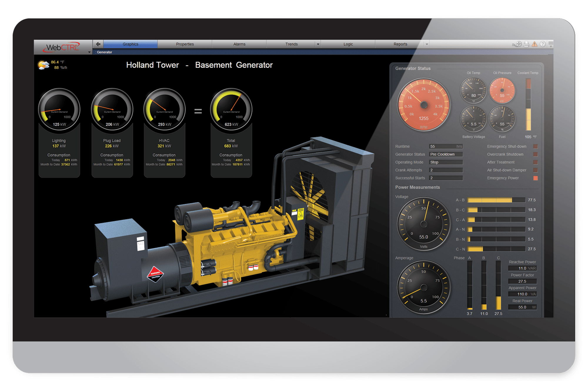Click the Voltage dial gauge showing 55.0
Screen dimensions: 588x392
click(424, 224)
